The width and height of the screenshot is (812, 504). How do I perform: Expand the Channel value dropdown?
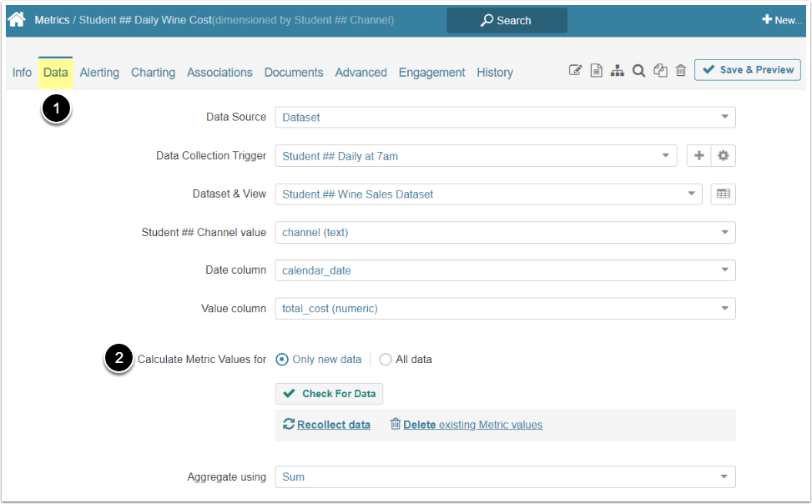(x=505, y=232)
